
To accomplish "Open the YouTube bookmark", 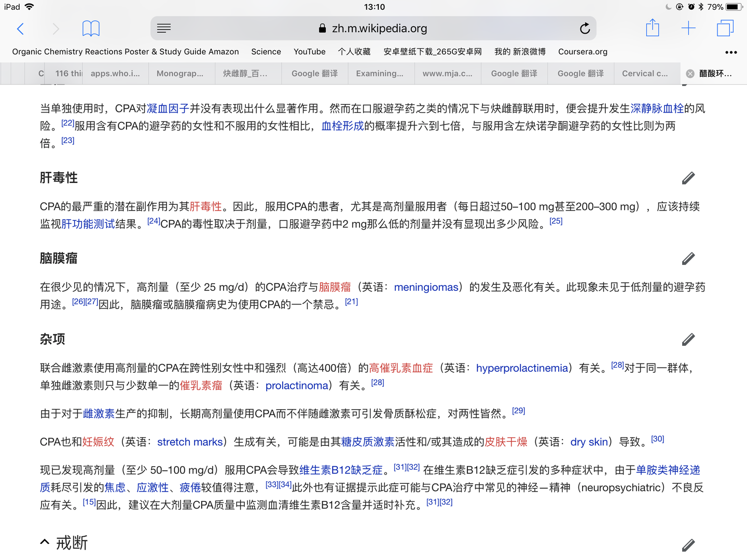I will [x=310, y=52].
